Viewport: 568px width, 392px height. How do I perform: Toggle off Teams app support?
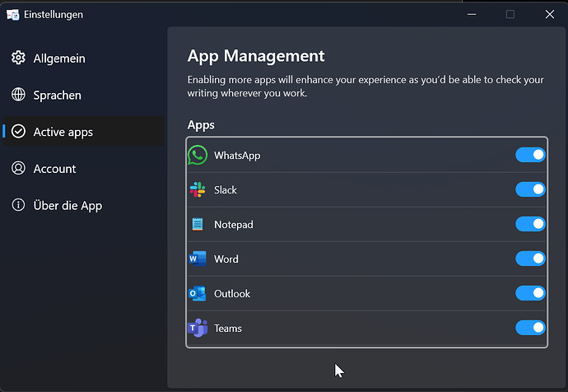point(530,328)
